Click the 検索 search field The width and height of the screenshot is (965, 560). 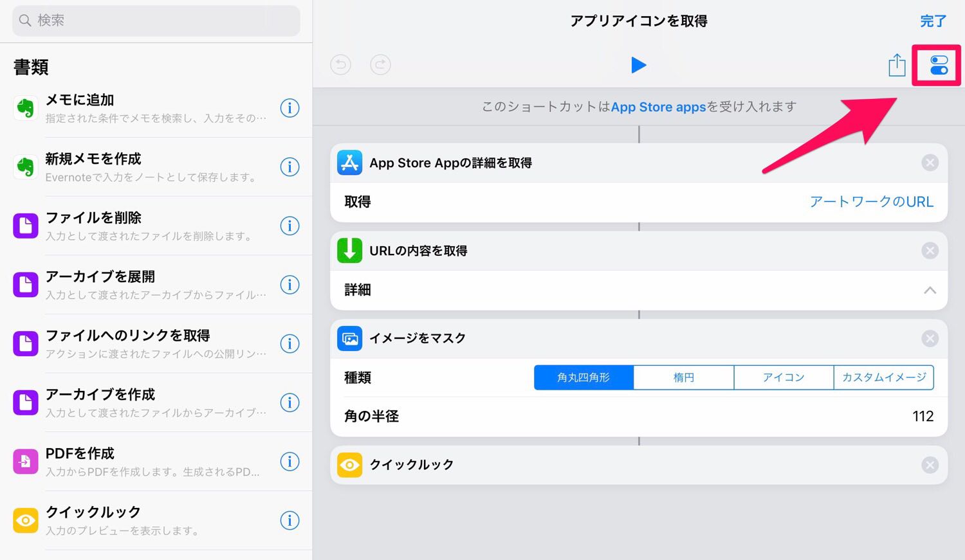pos(154,21)
